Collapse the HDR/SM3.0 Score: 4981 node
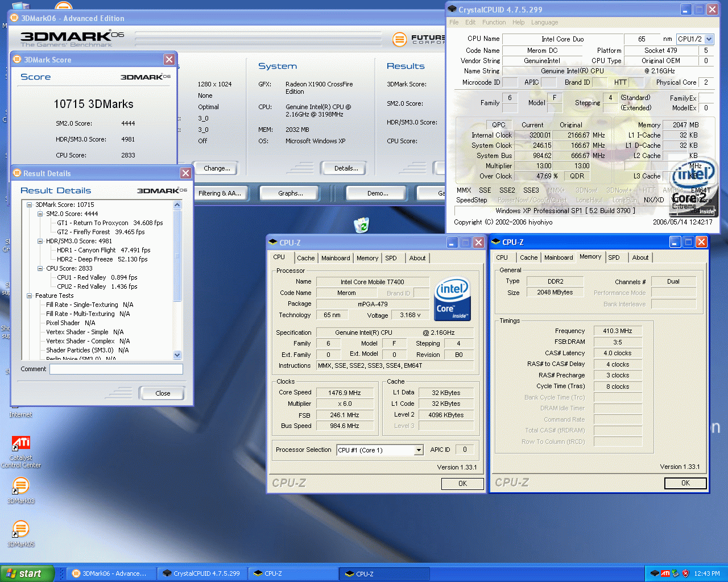 [40, 241]
